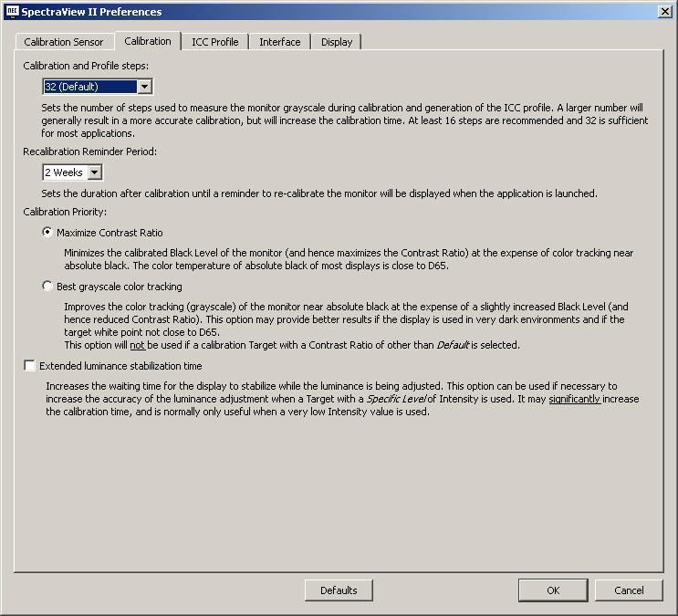Click the Defaults button
The height and width of the screenshot is (616, 678).
coord(339,590)
